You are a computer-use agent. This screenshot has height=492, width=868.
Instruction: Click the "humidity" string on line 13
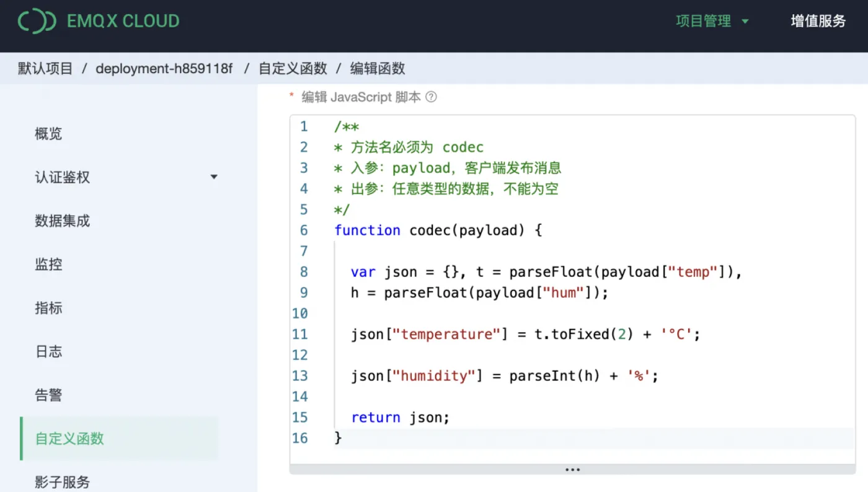[434, 376]
